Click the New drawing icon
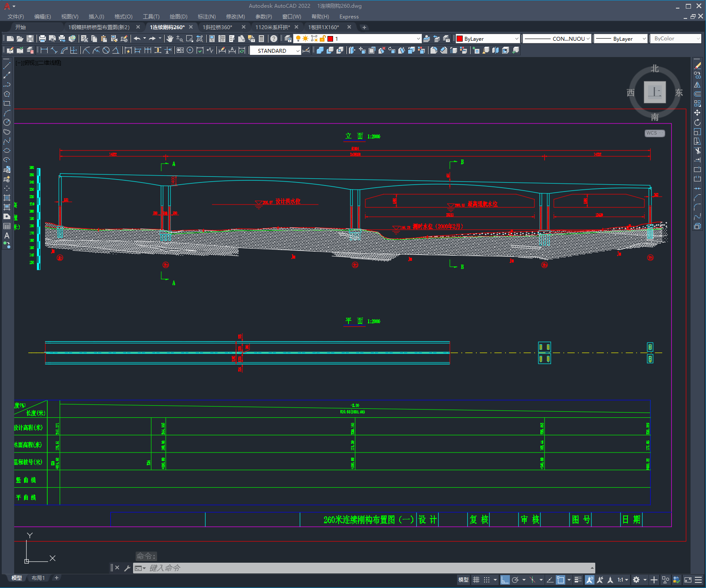Screen dimensions: 706x588 coord(10,39)
